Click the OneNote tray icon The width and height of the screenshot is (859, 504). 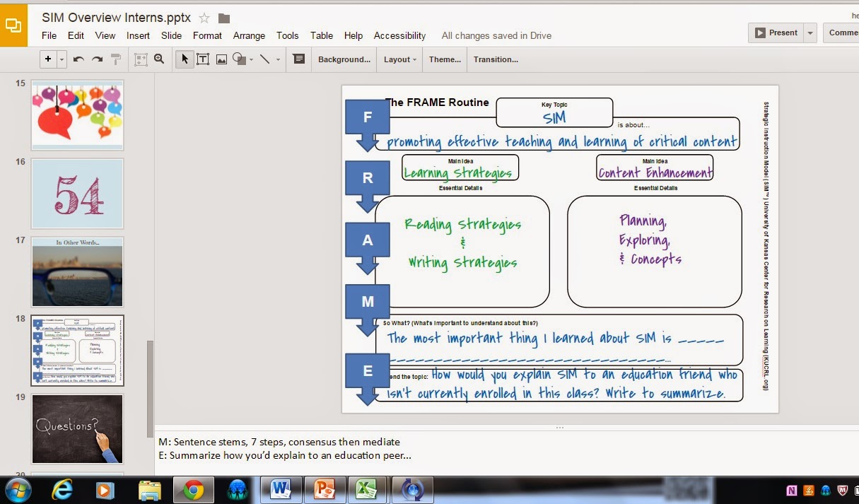pyautogui.click(x=791, y=490)
